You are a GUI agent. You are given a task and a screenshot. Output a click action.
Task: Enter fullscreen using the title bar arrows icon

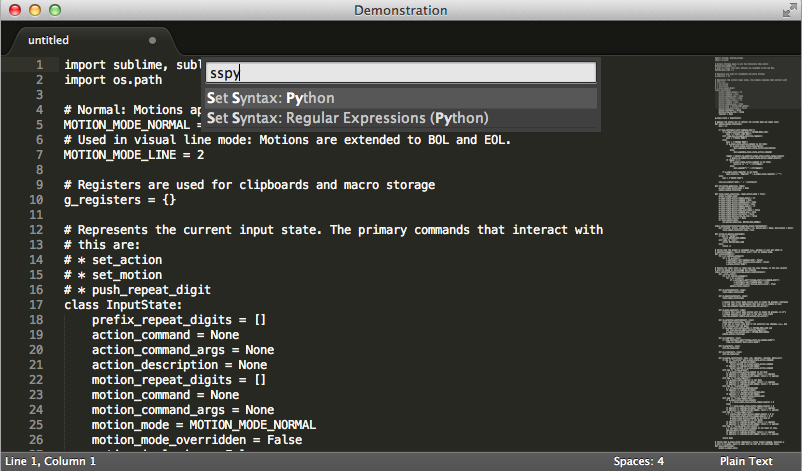(788, 10)
